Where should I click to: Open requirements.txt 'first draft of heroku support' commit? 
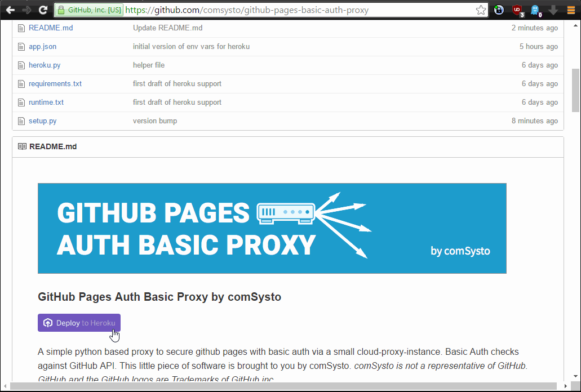click(x=177, y=84)
